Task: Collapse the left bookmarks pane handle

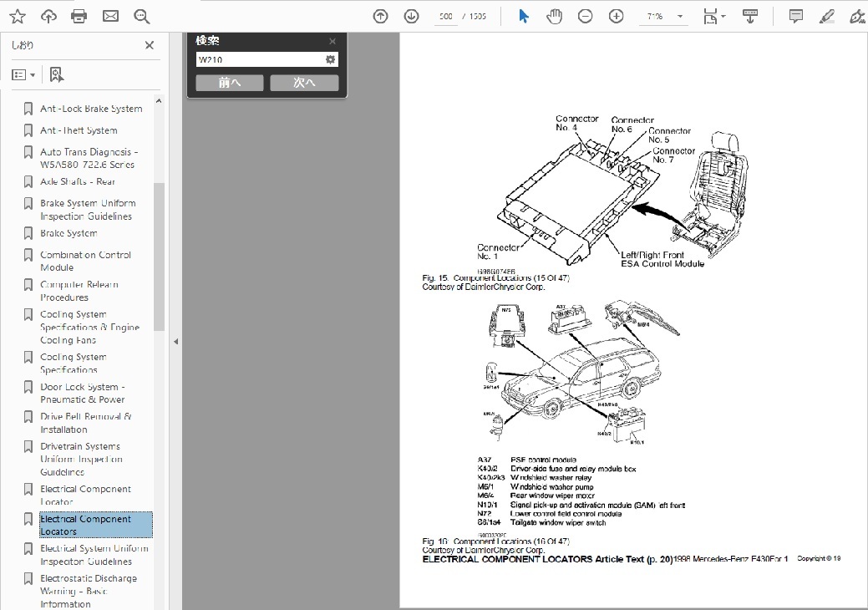Action: [175, 342]
